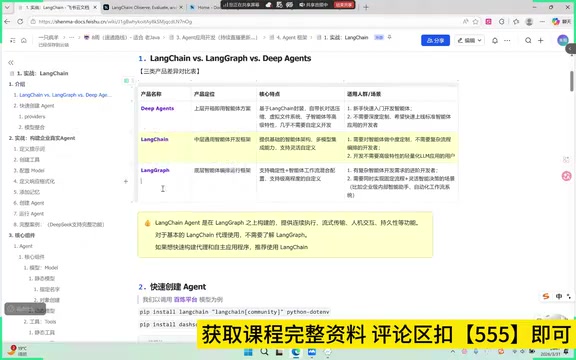The width and height of the screenshot is (576, 360).
Task: Click the page vertical scrollbar thumb
Action: coord(572,81)
